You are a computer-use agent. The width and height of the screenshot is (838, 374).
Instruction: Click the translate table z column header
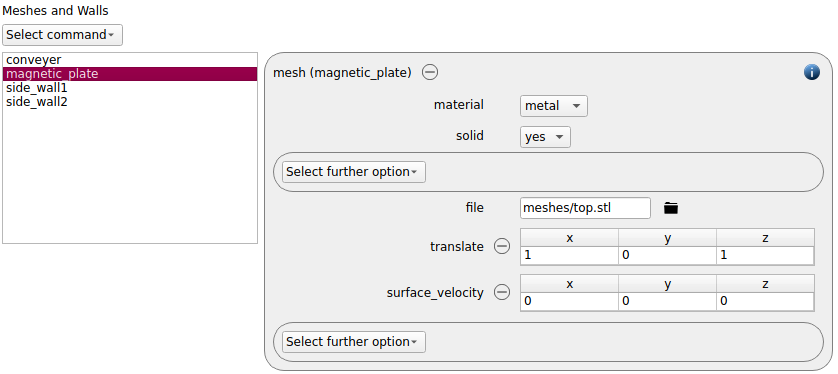click(x=765, y=238)
